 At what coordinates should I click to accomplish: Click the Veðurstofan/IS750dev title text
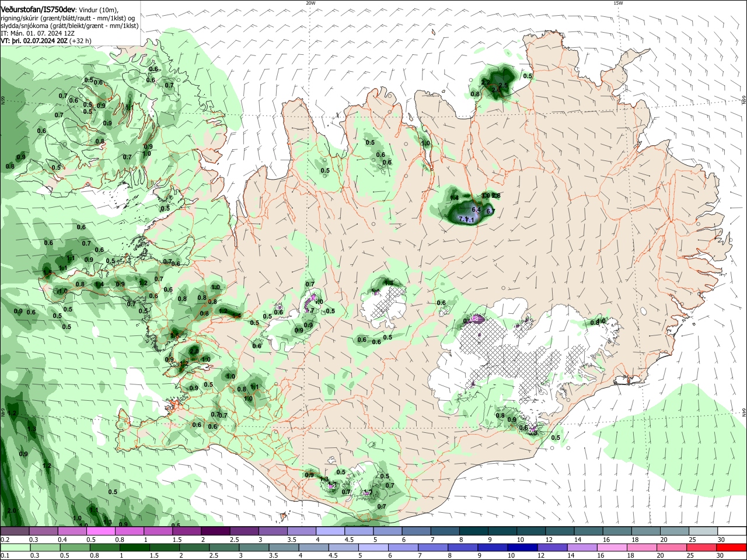click(x=37, y=10)
